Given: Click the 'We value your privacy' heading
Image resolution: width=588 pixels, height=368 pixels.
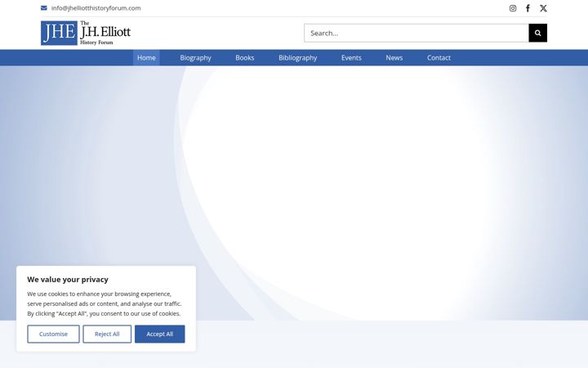Looking at the screenshot, I should click(68, 280).
